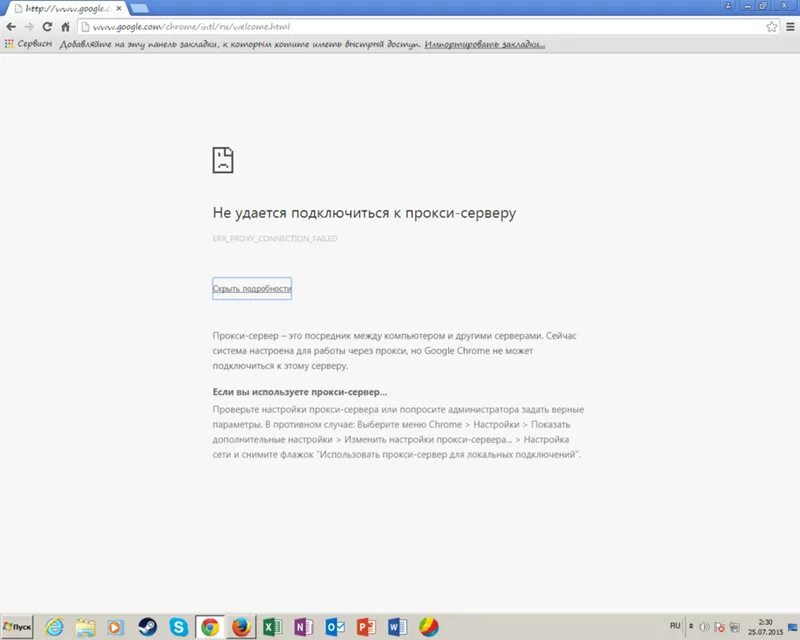Open Word from the taskbar
Screen dimensions: 800x640
(x=397, y=627)
